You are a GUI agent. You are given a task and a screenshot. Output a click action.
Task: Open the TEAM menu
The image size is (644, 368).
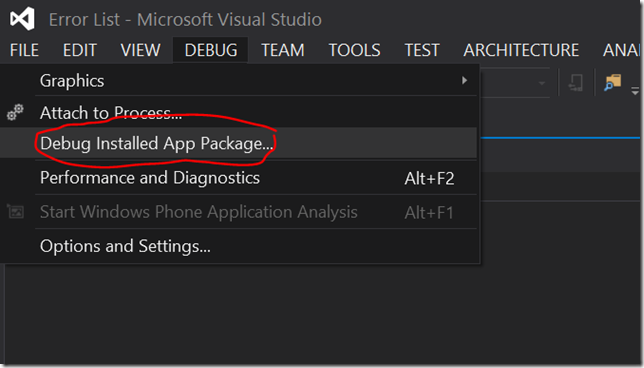pos(283,50)
